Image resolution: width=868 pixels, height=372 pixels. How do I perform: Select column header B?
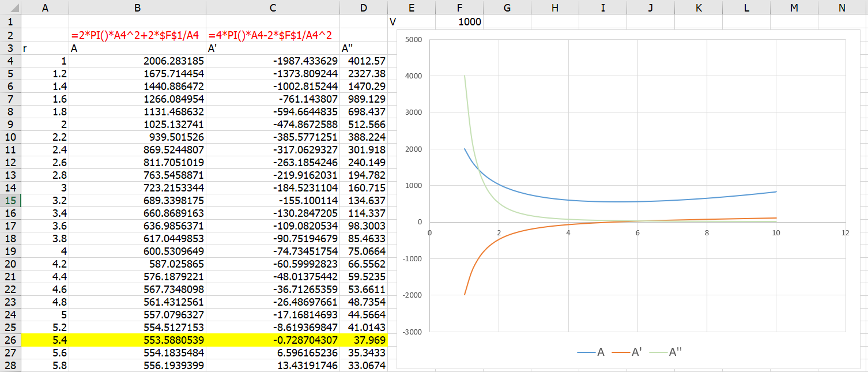[x=137, y=7]
